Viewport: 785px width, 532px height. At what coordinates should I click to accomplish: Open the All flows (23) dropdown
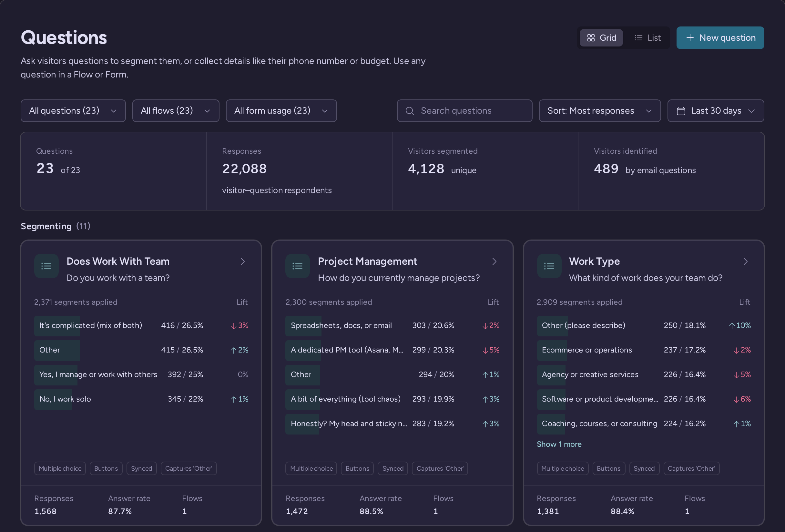[x=176, y=111]
